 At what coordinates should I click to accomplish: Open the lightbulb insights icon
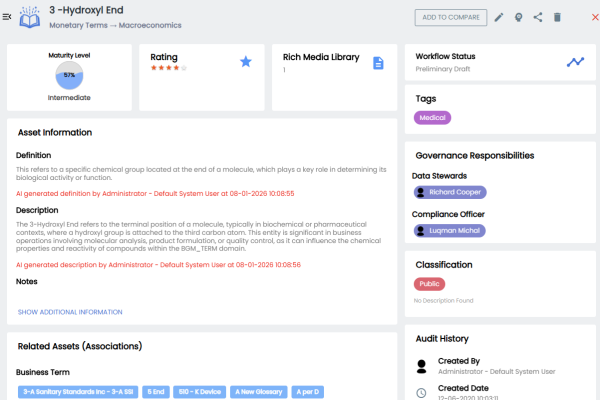pos(519,17)
